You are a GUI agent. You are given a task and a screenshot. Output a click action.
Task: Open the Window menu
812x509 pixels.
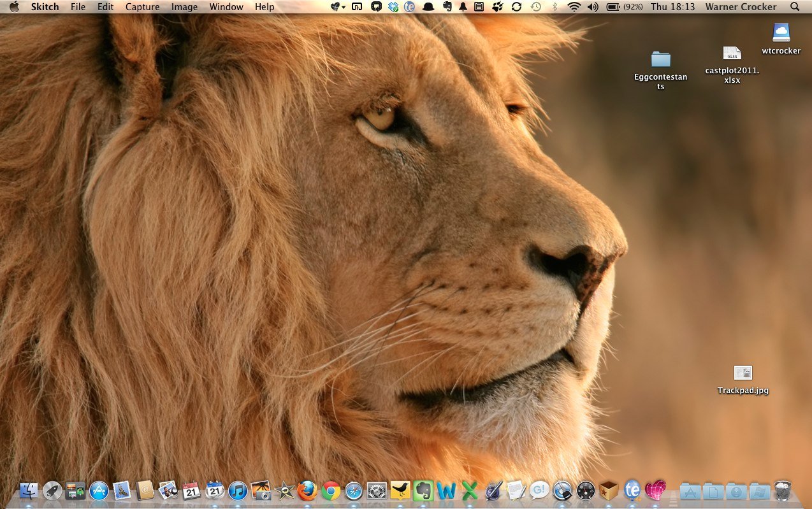(226, 7)
